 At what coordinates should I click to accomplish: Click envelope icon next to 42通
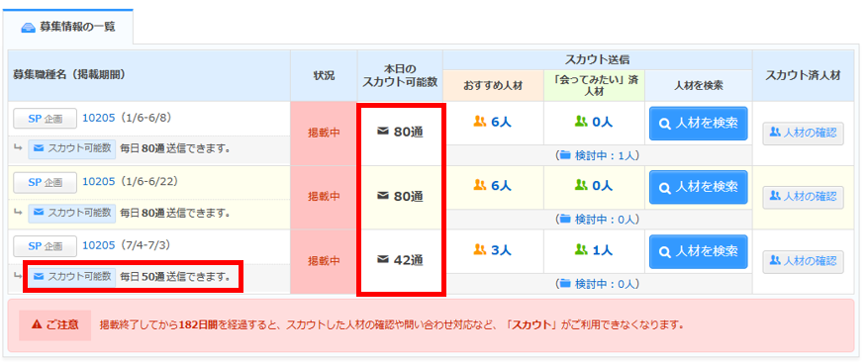382,259
